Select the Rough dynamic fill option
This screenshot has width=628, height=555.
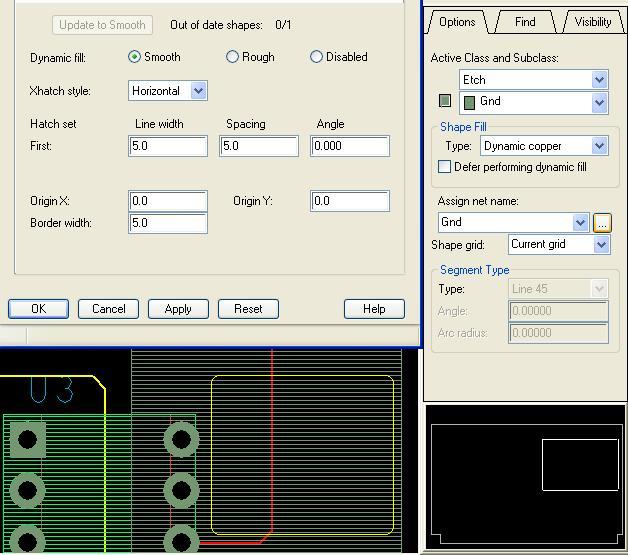(x=233, y=57)
